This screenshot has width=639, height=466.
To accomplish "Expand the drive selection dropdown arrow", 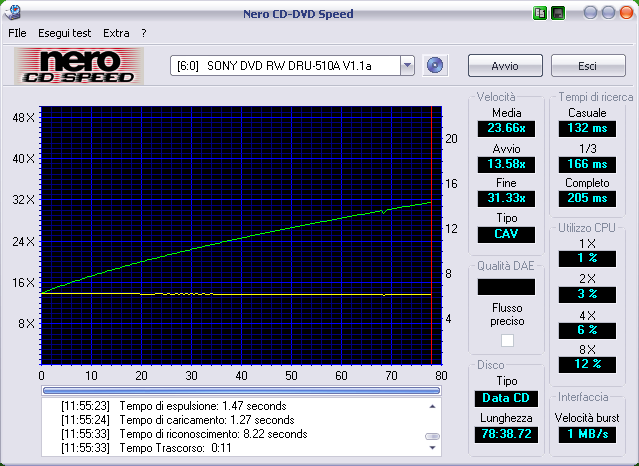I will (407, 65).
